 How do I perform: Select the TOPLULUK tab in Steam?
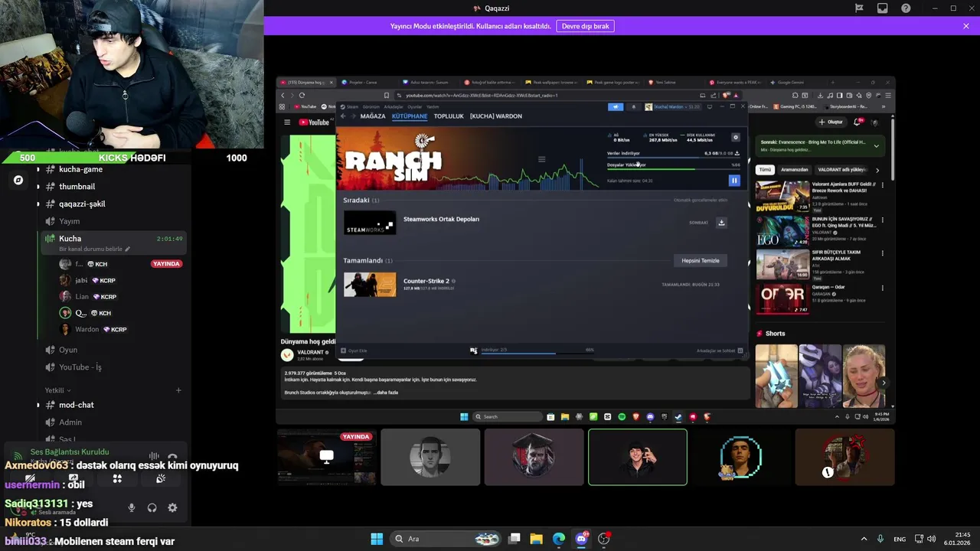(x=449, y=116)
